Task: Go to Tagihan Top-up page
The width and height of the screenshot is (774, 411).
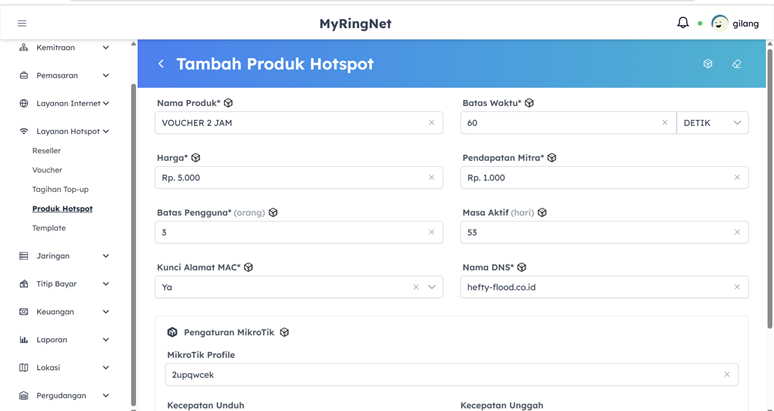Action: pos(60,189)
